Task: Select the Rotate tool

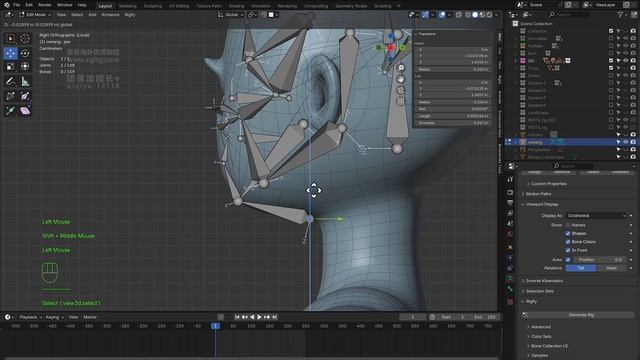Action: click(25, 53)
